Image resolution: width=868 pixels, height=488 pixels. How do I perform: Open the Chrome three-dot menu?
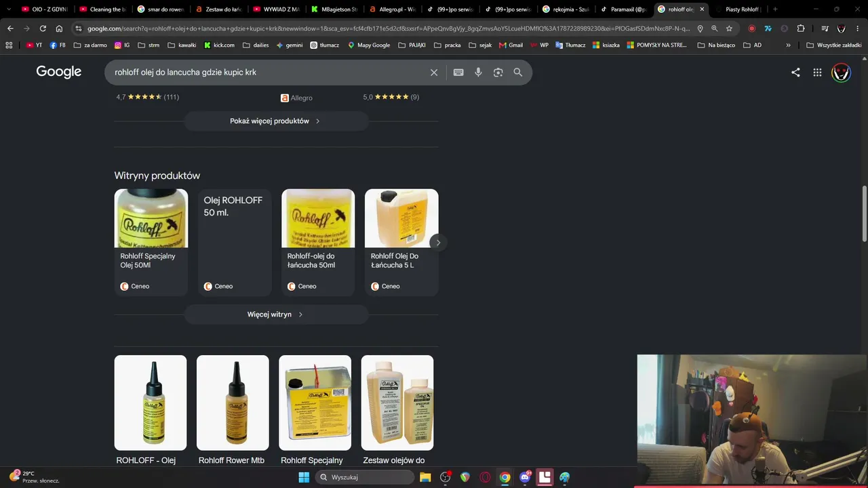[x=858, y=28]
